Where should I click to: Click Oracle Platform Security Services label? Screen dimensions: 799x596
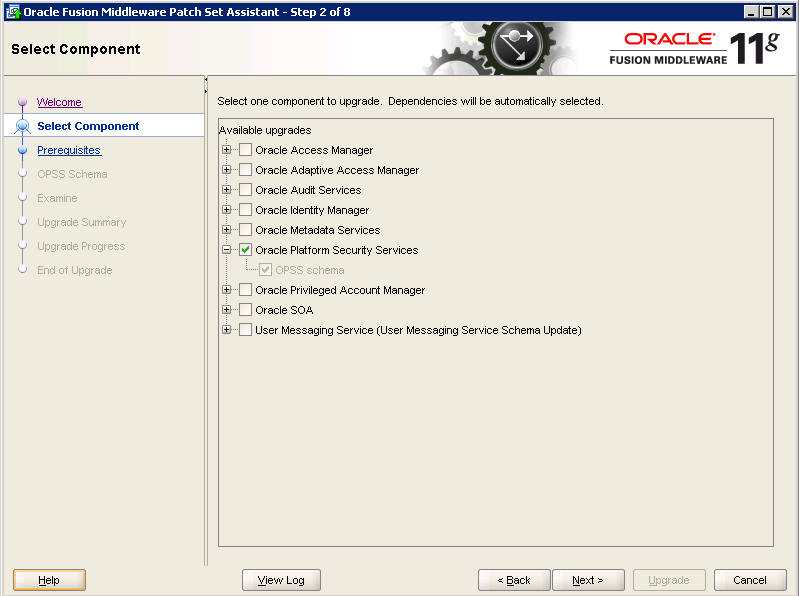[x=336, y=250]
